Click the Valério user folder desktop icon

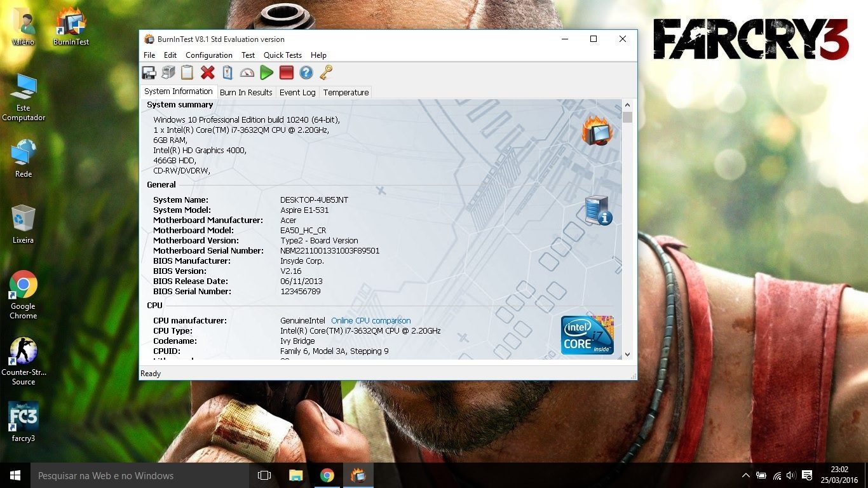click(24, 27)
